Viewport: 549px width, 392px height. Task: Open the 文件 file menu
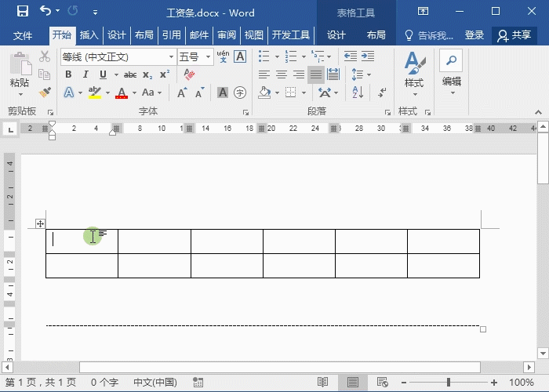tap(23, 35)
